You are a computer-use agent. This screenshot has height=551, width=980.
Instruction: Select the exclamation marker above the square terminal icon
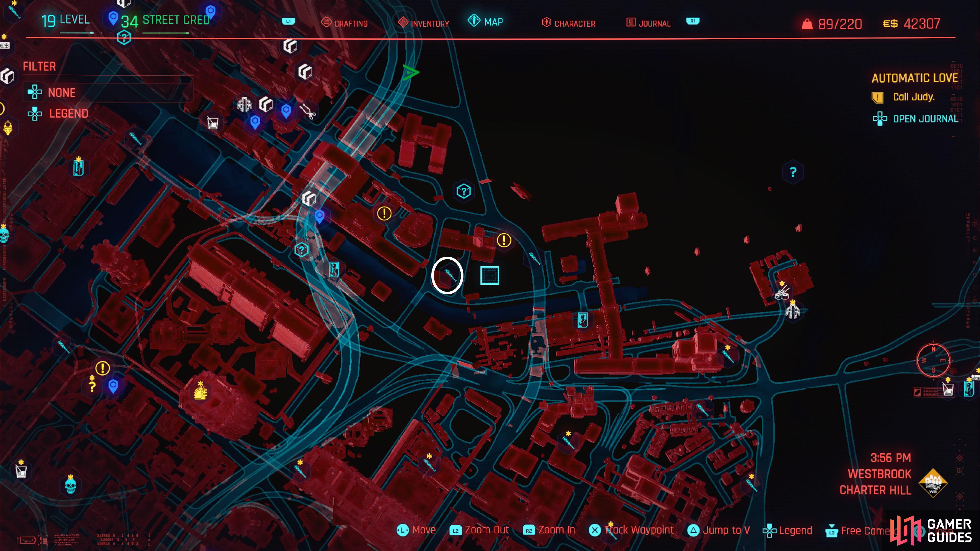tap(504, 240)
